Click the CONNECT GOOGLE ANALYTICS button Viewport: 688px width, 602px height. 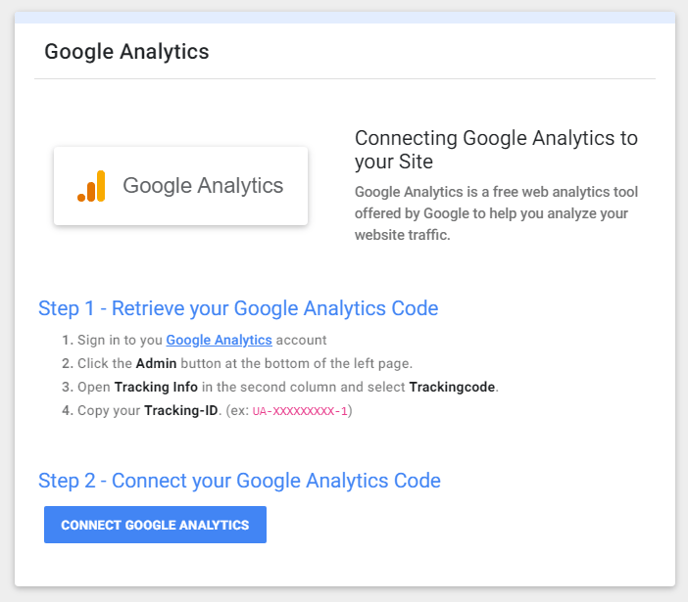click(x=155, y=524)
